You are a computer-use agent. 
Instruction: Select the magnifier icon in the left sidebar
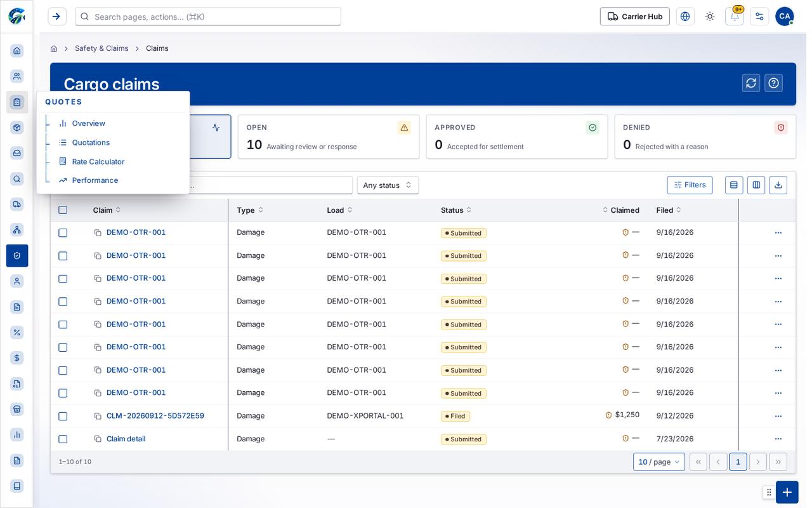[x=17, y=179]
